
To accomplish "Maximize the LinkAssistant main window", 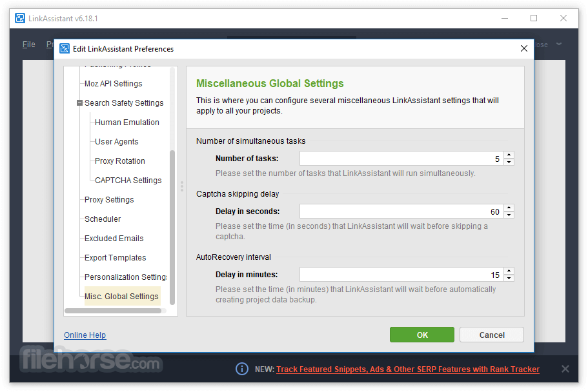I will (534, 18).
